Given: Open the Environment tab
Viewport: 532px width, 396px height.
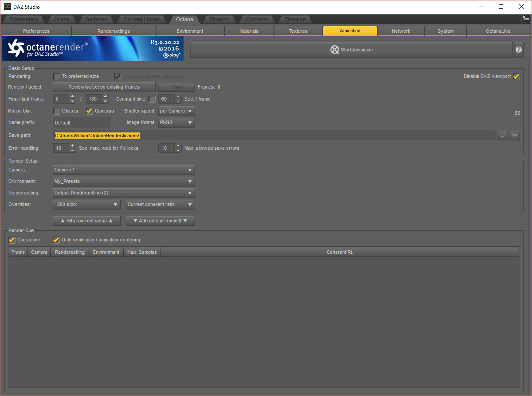Looking at the screenshot, I should [190, 31].
